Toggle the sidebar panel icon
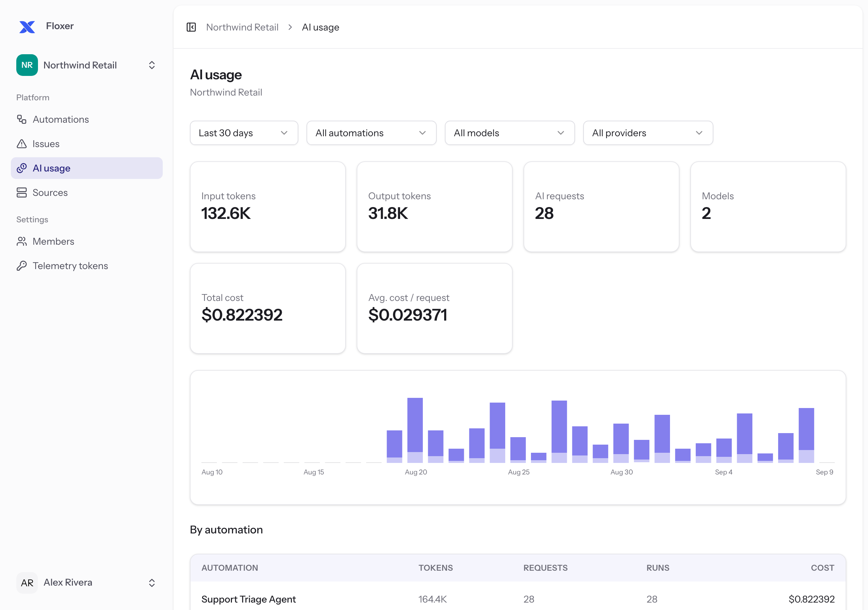This screenshot has height=610, width=868. coord(191,27)
